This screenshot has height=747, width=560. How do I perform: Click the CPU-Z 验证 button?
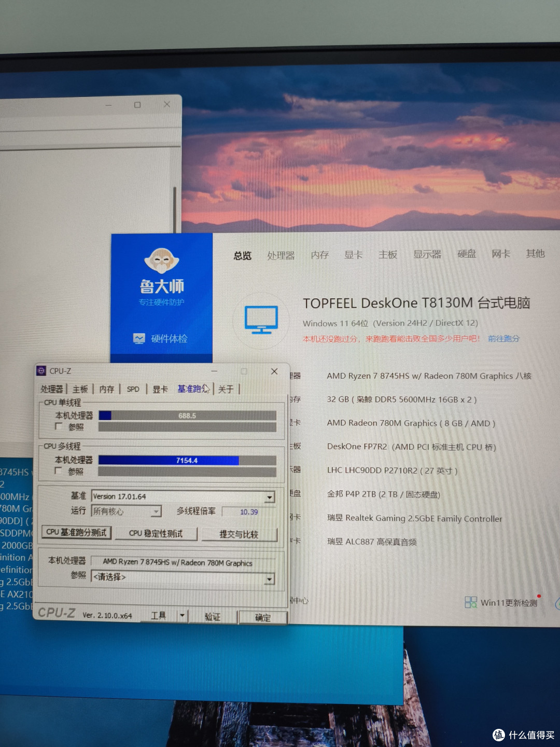pyautogui.click(x=213, y=617)
